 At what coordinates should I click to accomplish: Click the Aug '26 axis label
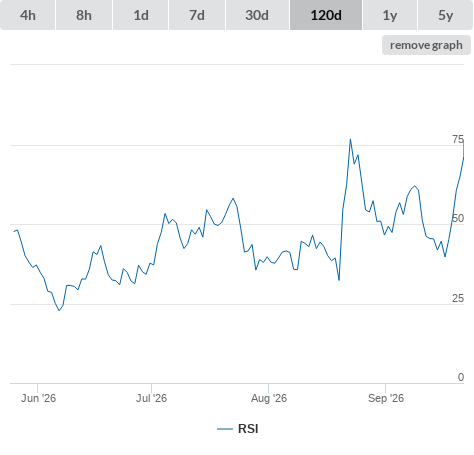click(269, 398)
